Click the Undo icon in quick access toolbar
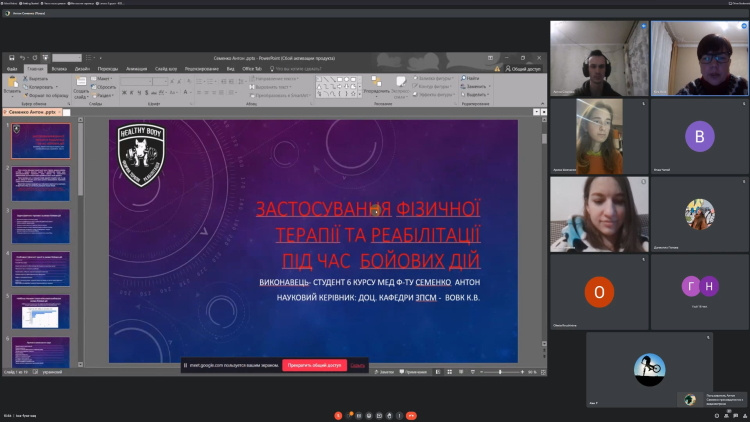 pyautogui.click(x=22, y=58)
